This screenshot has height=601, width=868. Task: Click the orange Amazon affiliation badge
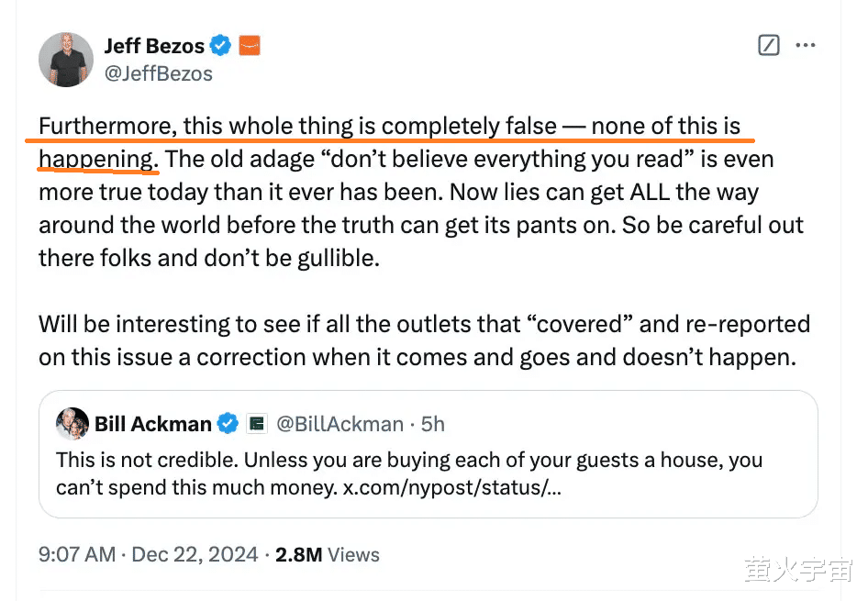click(x=250, y=45)
